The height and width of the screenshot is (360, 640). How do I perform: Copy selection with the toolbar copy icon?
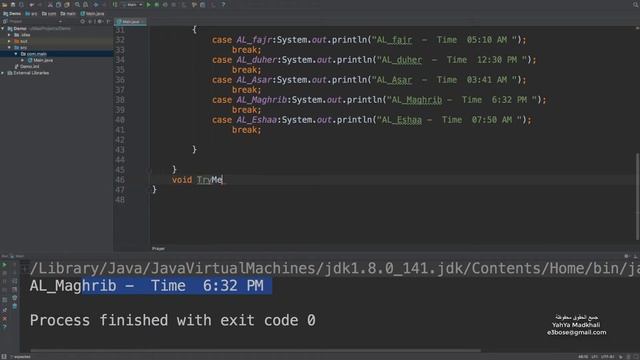[x=58, y=4]
